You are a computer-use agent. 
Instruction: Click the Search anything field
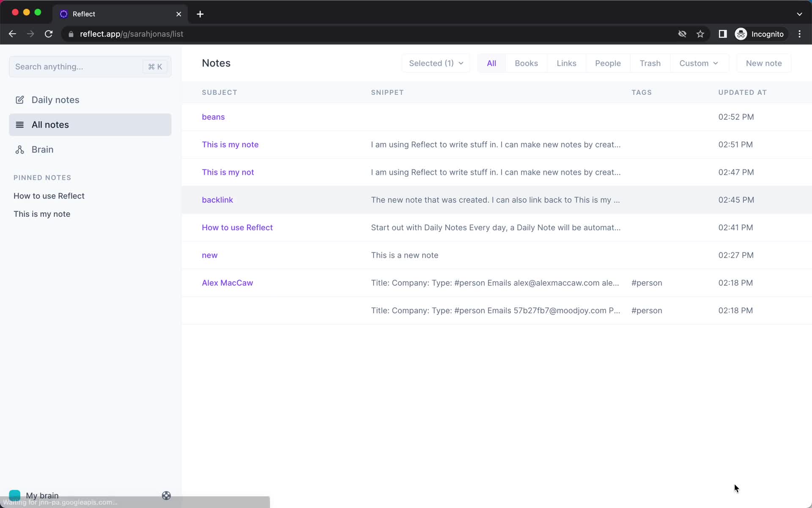tap(90, 66)
